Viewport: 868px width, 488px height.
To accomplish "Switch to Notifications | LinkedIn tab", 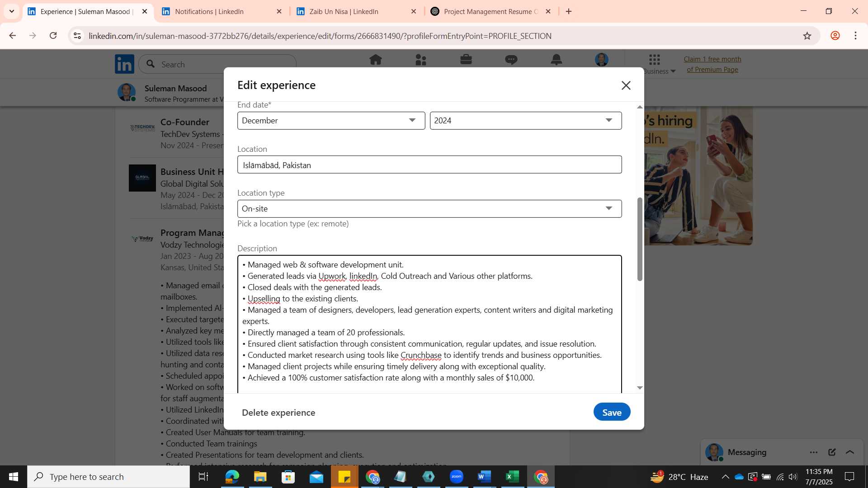I will click(222, 11).
